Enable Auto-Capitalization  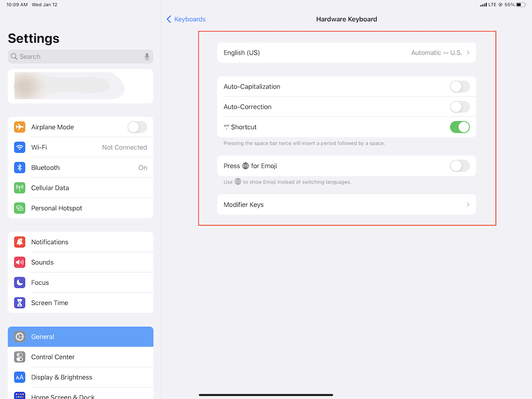pyautogui.click(x=459, y=86)
